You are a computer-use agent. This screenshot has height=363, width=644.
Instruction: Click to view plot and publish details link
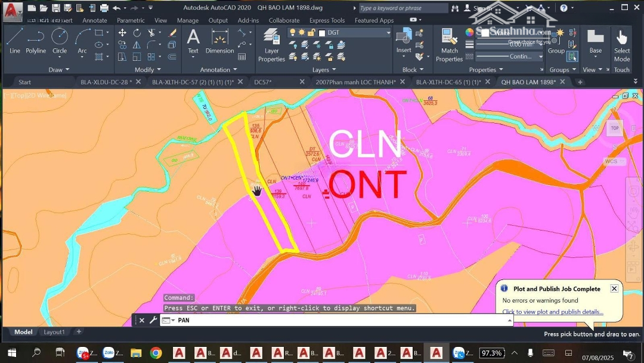coord(552,312)
